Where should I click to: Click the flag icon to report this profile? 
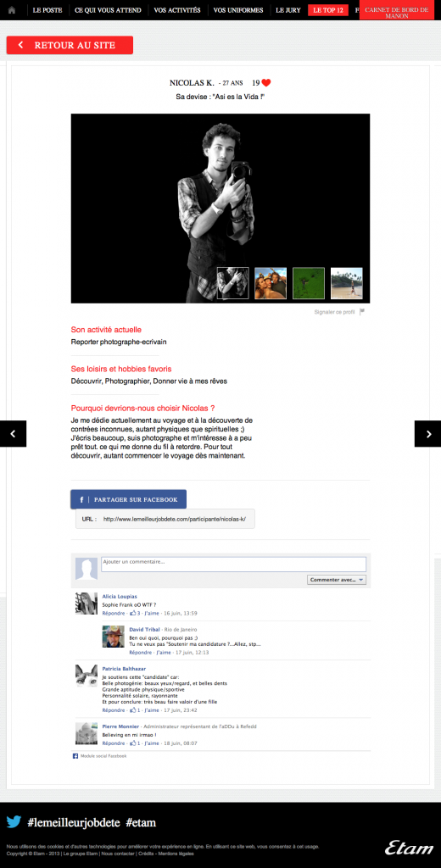pos(362,312)
